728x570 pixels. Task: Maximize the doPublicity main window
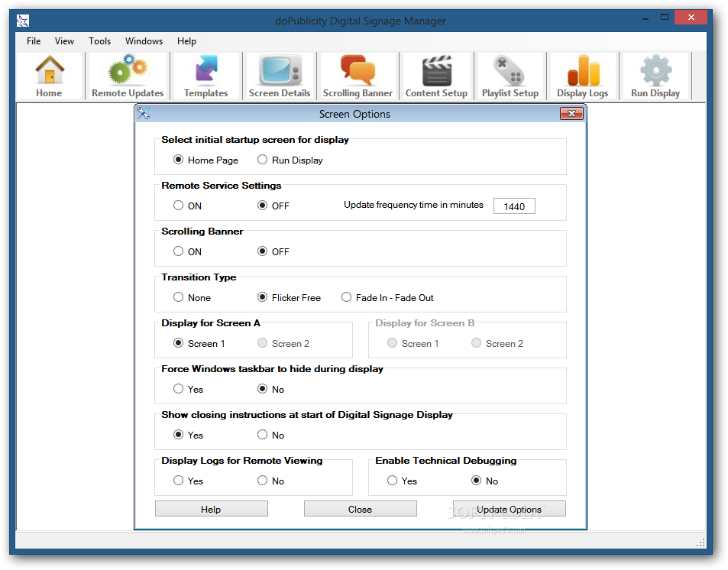click(x=665, y=18)
